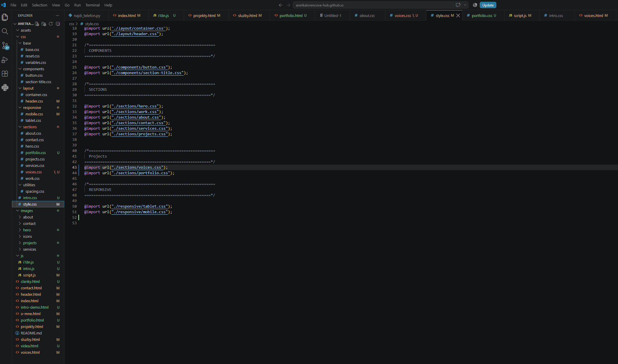Open the Explorer views and more actions ellipsis
The width and height of the screenshot is (618, 364).
[57, 16]
